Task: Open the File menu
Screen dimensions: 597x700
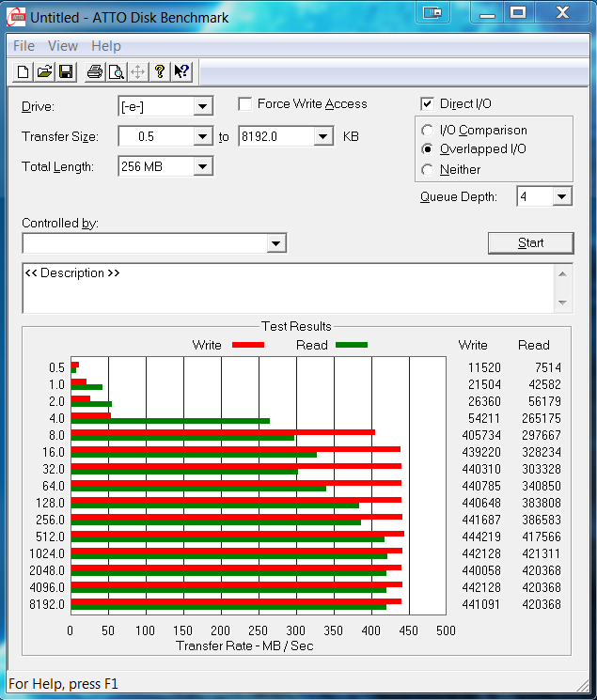Action: tap(24, 46)
